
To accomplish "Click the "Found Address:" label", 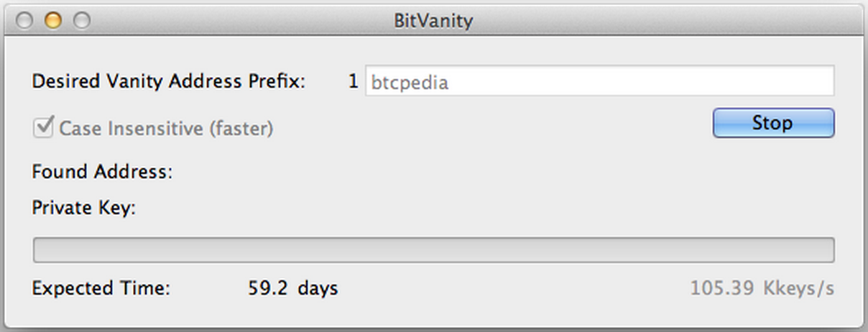I will [x=102, y=172].
